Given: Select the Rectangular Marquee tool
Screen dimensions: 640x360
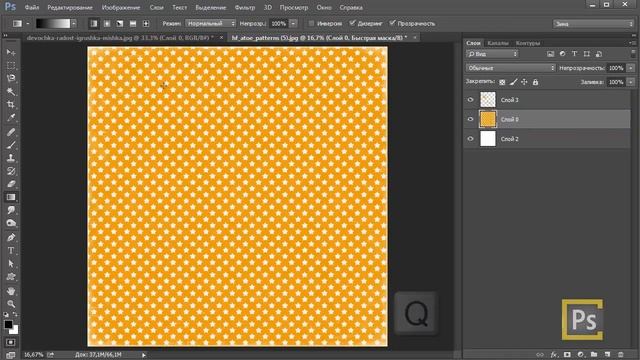Looking at the screenshot, I should pyautogui.click(x=11, y=65).
